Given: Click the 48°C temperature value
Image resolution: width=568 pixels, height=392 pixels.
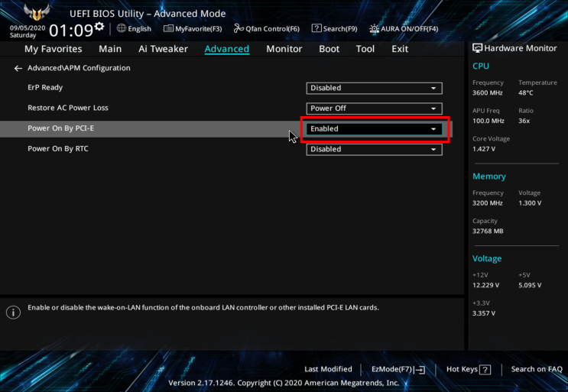Looking at the screenshot, I should click(x=526, y=92).
